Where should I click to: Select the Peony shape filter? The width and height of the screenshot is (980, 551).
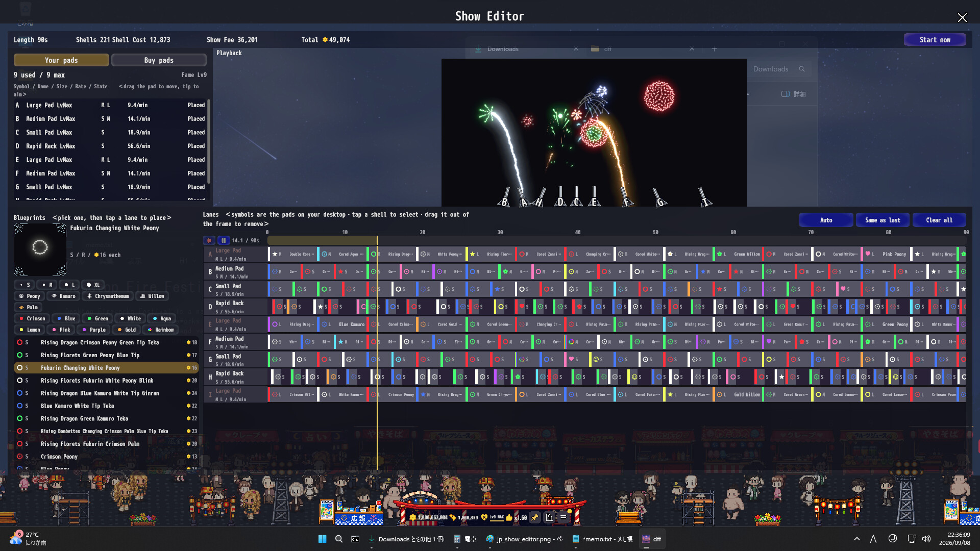tap(29, 296)
